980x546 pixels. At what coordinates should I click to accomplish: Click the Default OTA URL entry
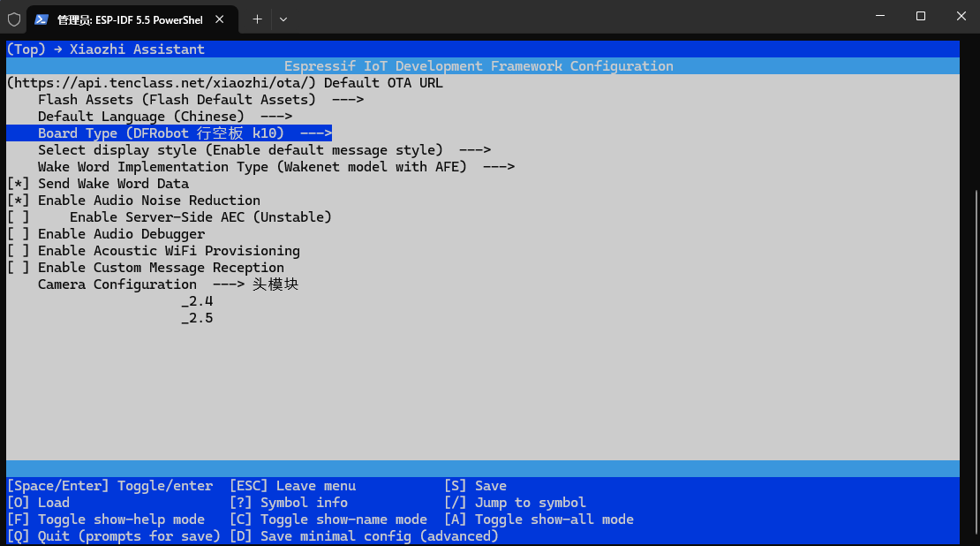click(x=225, y=83)
